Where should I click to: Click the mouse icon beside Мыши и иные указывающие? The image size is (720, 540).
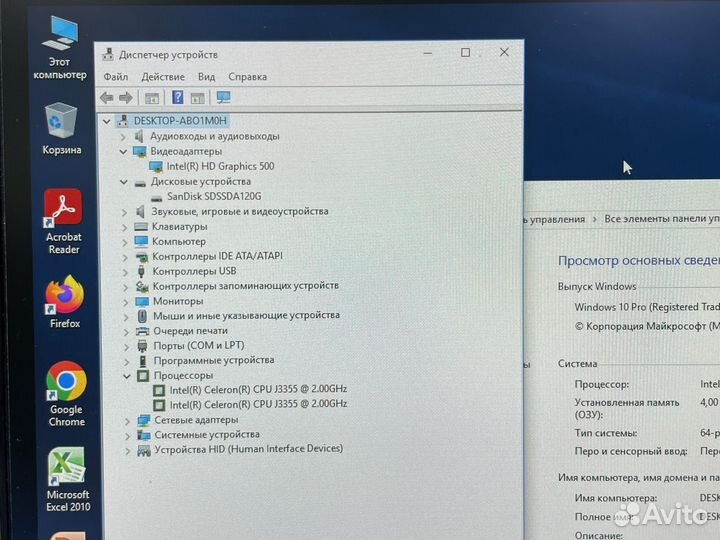[x=142, y=316]
